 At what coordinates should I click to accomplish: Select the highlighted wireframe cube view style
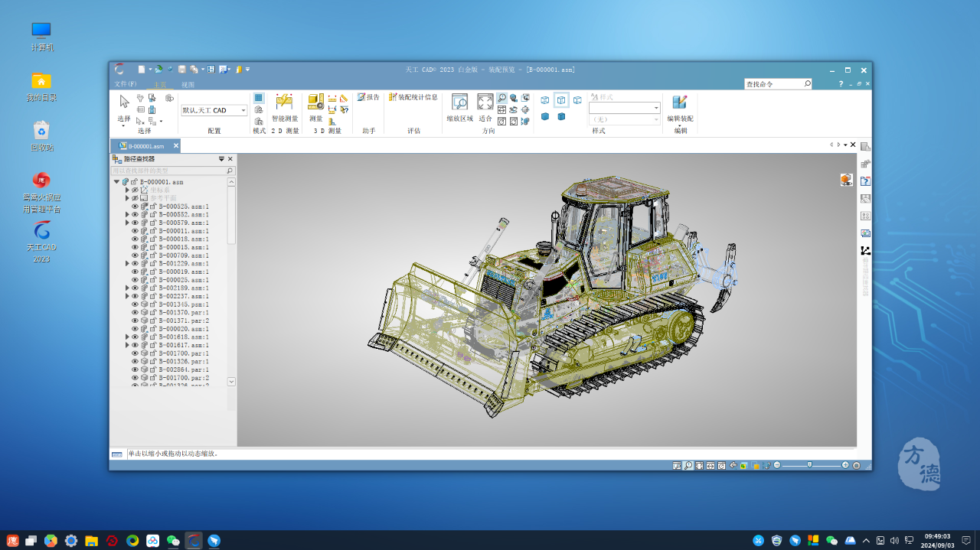click(x=561, y=100)
